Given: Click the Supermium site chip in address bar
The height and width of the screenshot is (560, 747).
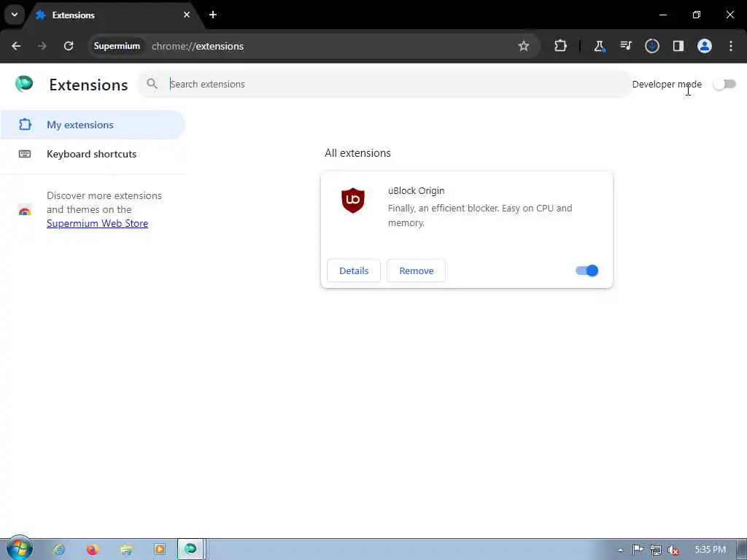Looking at the screenshot, I should (x=117, y=46).
